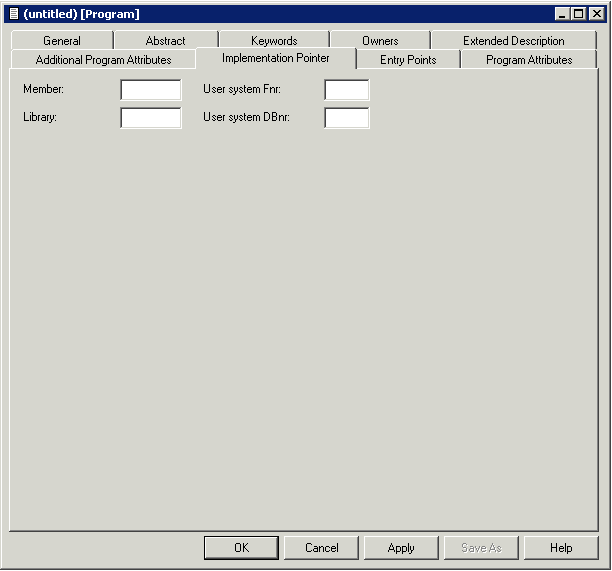Open the Extended Description tab
Screen dimensions: 612x571
[513, 41]
